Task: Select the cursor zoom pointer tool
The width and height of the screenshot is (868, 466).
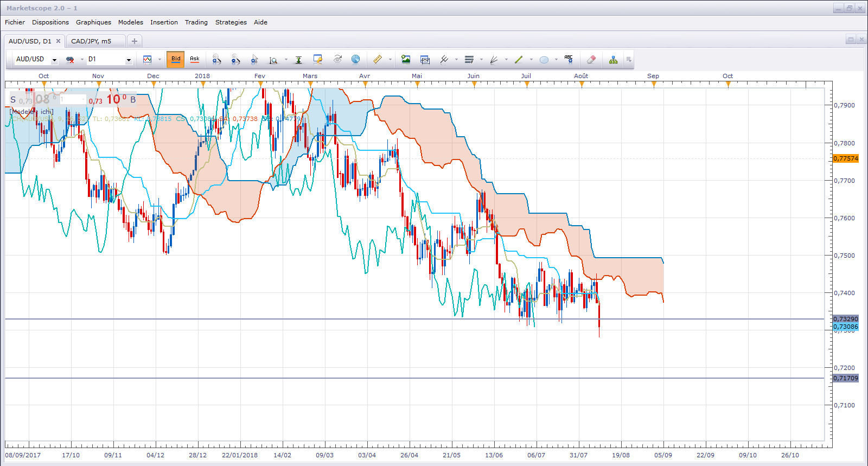Action: 254,60
